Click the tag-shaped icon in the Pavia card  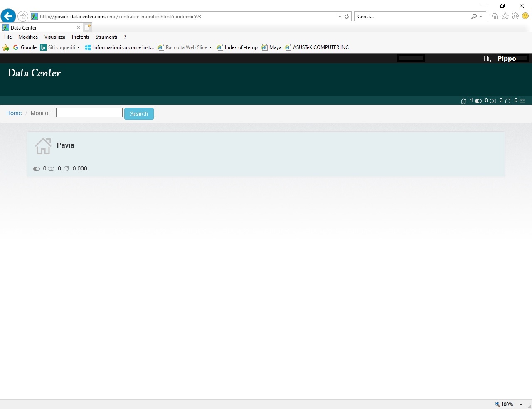click(x=66, y=169)
